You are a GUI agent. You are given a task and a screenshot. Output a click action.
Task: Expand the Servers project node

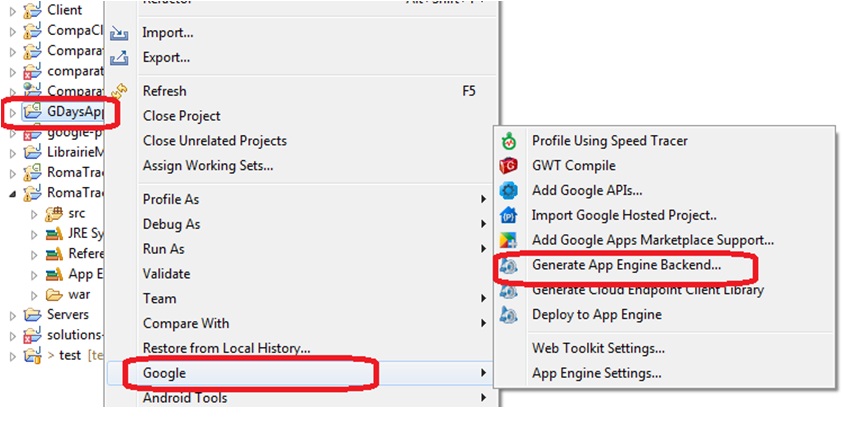[13, 315]
